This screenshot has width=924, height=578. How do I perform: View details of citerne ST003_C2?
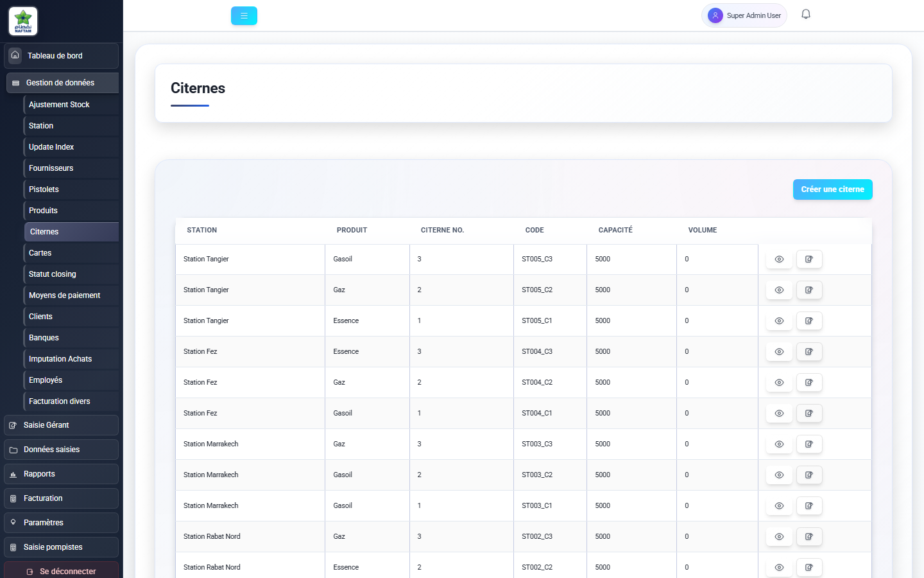pos(779,475)
